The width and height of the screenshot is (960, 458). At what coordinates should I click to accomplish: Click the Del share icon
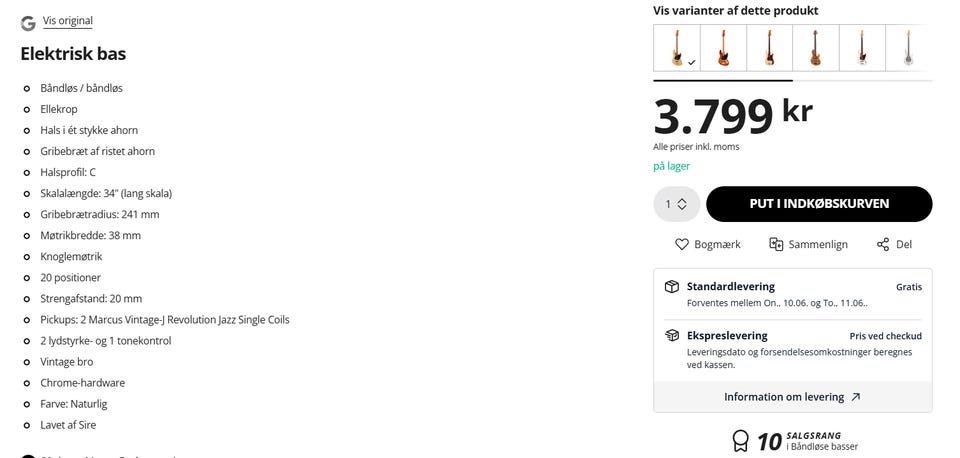pyautogui.click(x=882, y=244)
